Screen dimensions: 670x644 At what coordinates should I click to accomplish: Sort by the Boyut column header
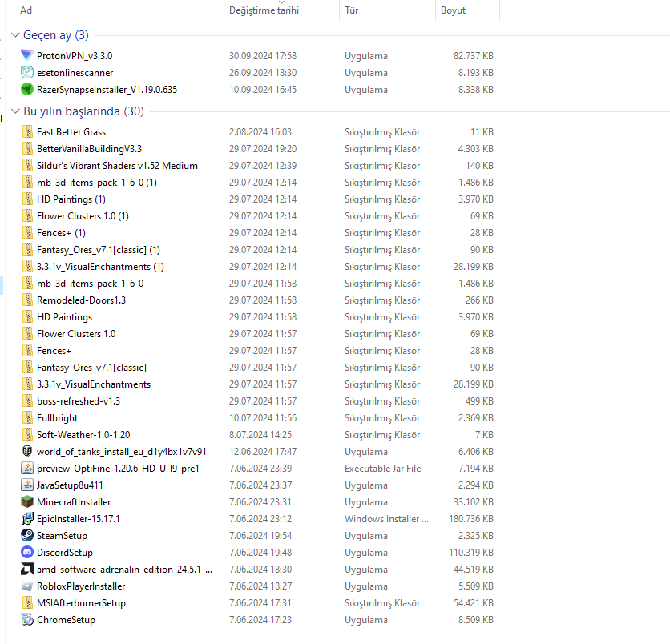click(x=453, y=10)
